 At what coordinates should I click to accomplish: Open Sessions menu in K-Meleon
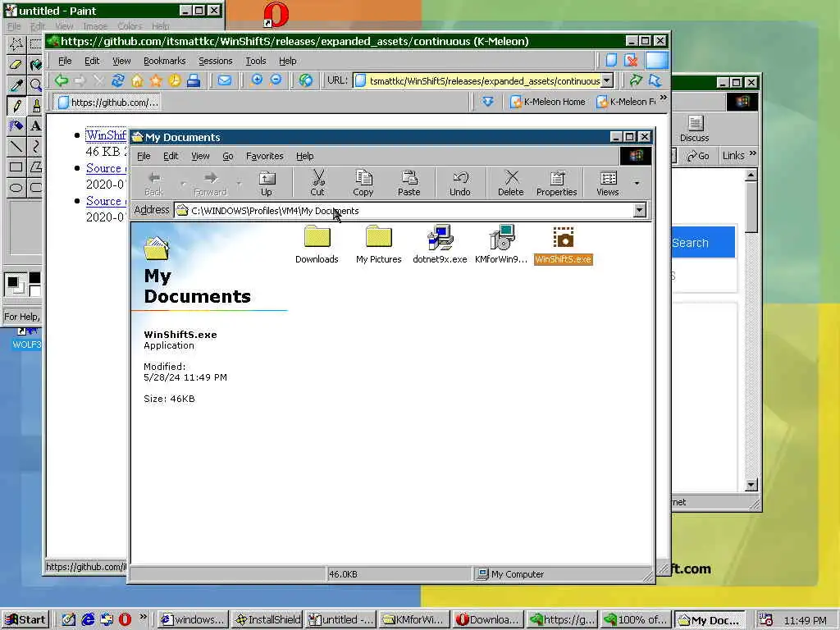click(x=216, y=61)
